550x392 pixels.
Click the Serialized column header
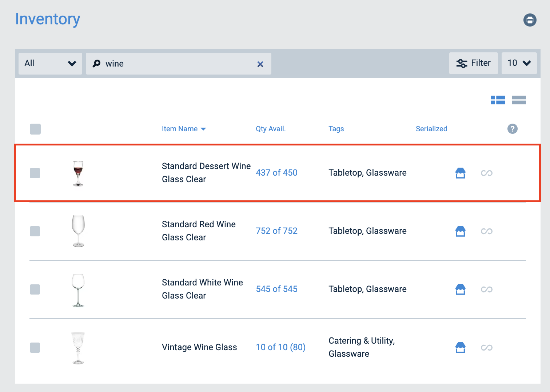431,129
